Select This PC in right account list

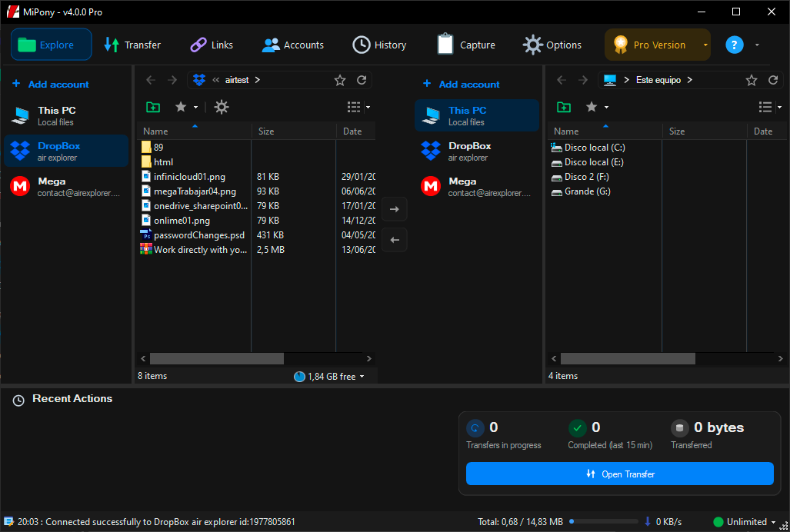477,115
